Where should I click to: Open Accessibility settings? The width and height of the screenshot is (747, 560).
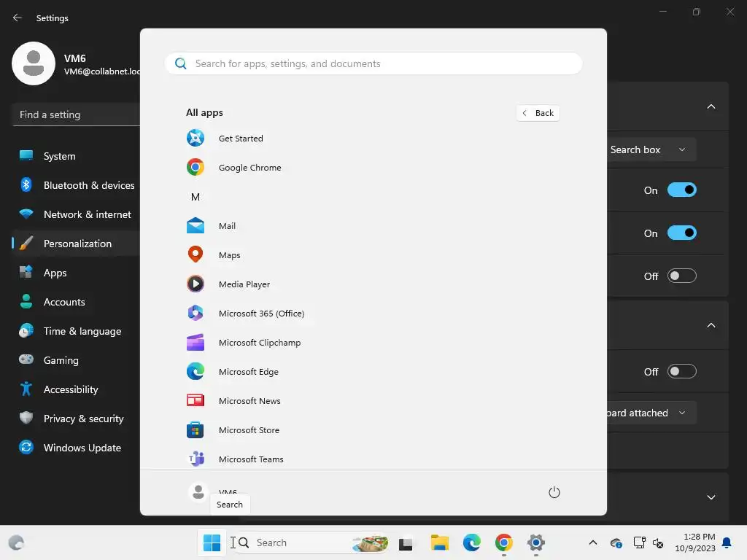76,389
